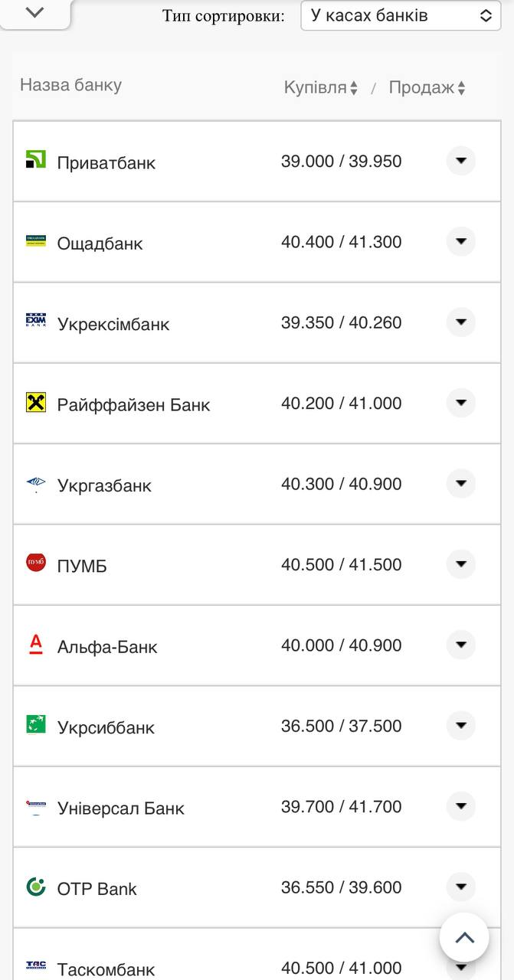Sort banks by Купівля column
Screen dimensions: 514x980
click(x=321, y=88)
